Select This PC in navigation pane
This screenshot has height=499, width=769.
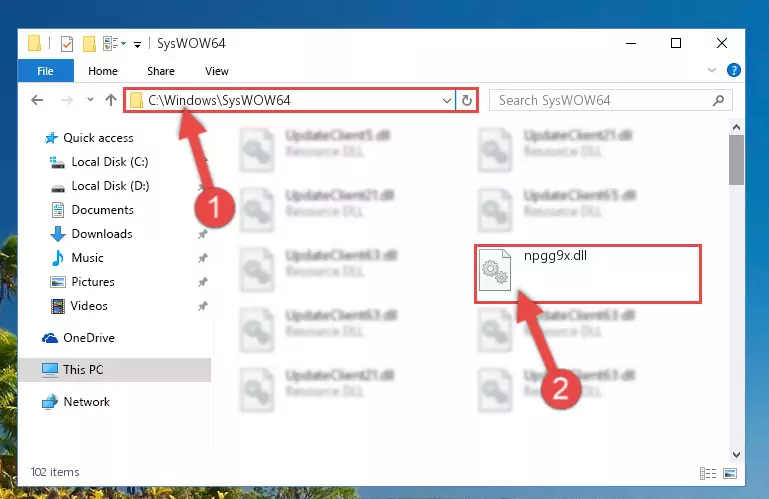(114, 370)
